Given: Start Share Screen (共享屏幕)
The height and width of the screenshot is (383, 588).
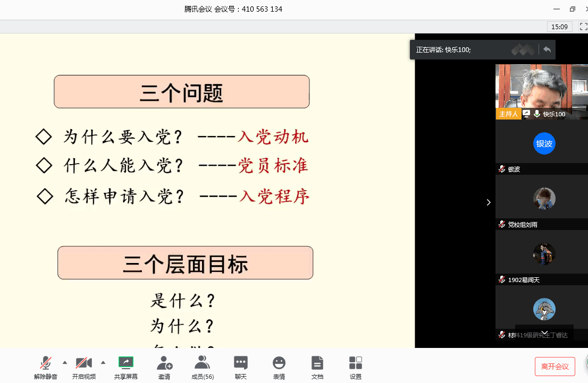Looking at the screenshot, I should (126, 367).
